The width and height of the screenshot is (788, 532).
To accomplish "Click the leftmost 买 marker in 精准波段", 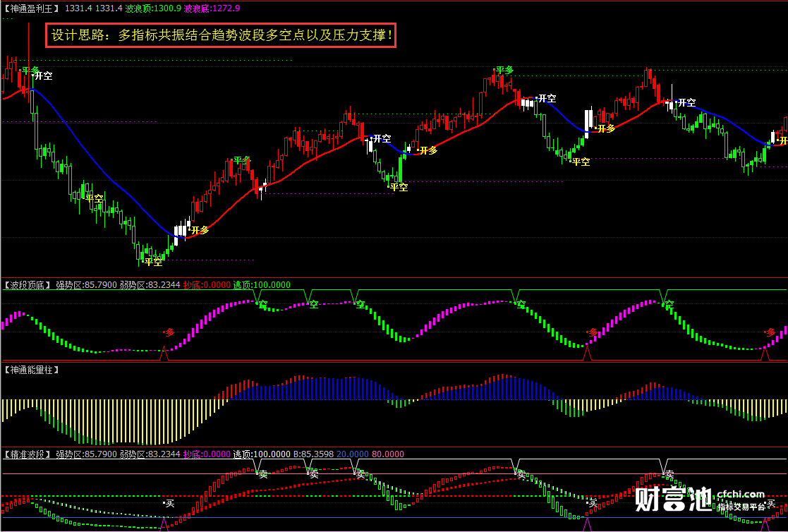I will (x=170, y=504).
